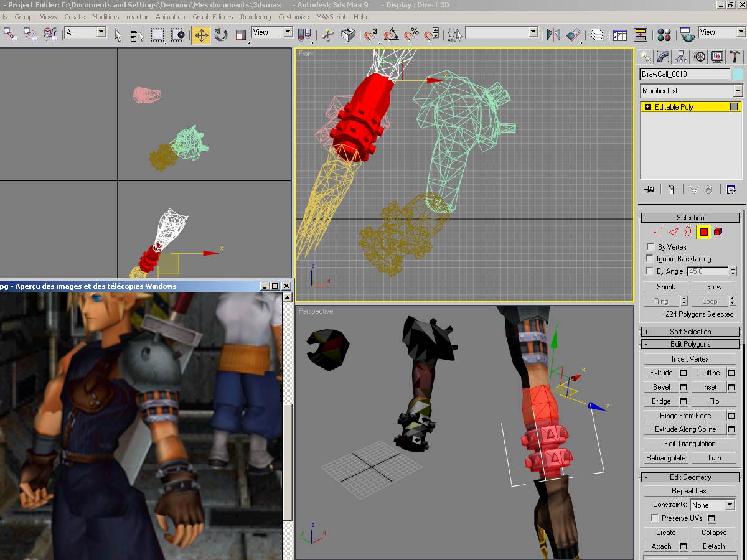The width and height of the screenshot is (747, 560).
Task: Toggle Ignore Backfacing checkbox
Action: point(651,259)
